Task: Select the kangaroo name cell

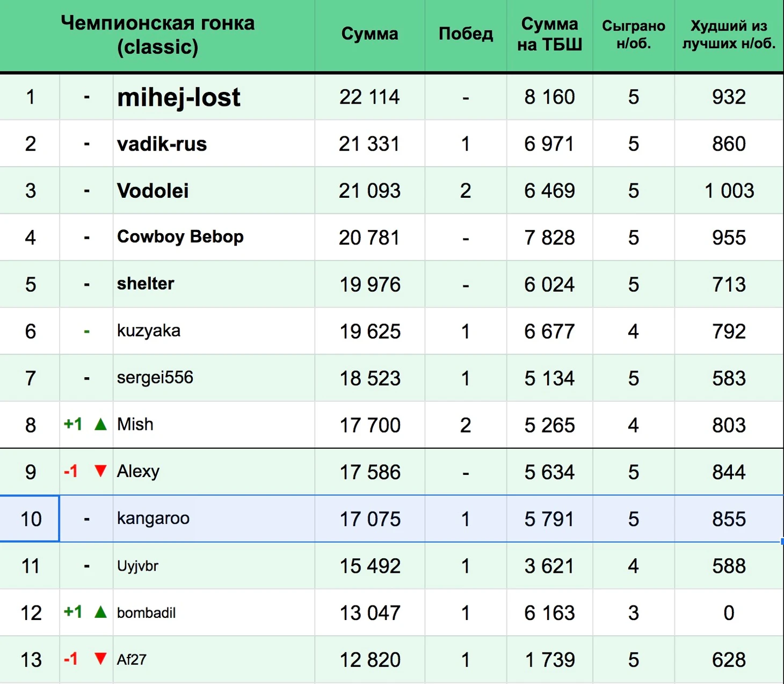Action: coord(154,519)
